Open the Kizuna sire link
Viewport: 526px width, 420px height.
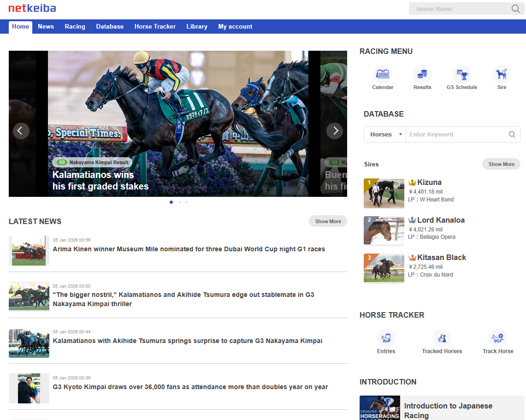click(x=429, y=183)
